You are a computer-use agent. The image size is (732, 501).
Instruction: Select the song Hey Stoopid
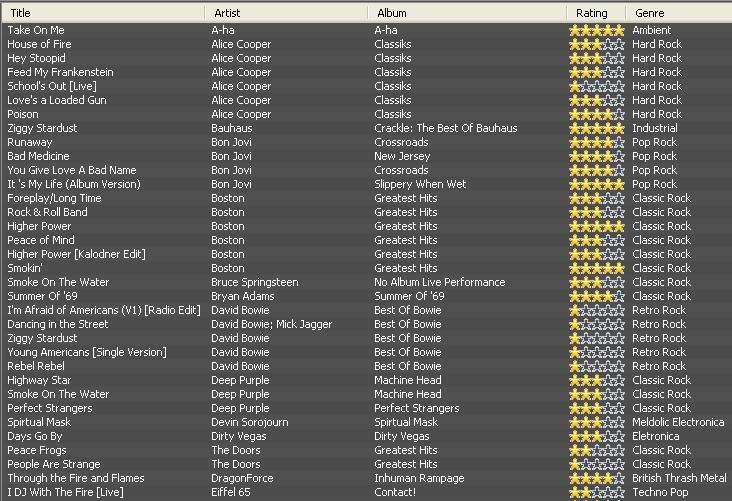(36, 58)
